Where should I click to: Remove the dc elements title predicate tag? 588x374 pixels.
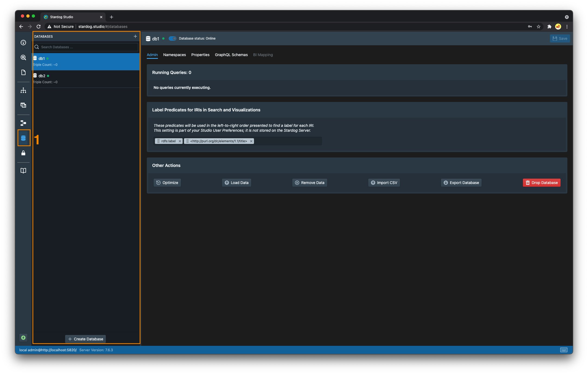point(251,141)
